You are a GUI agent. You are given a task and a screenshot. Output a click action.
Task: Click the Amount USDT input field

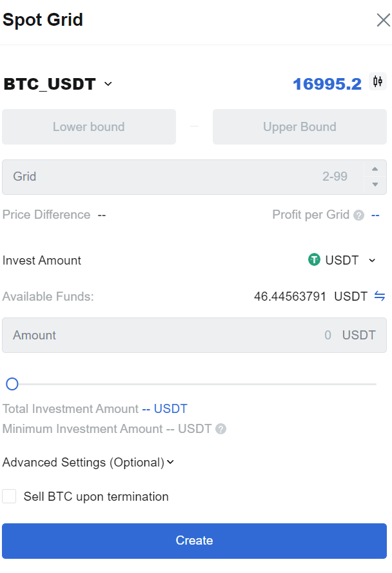[x=194, y=335]
